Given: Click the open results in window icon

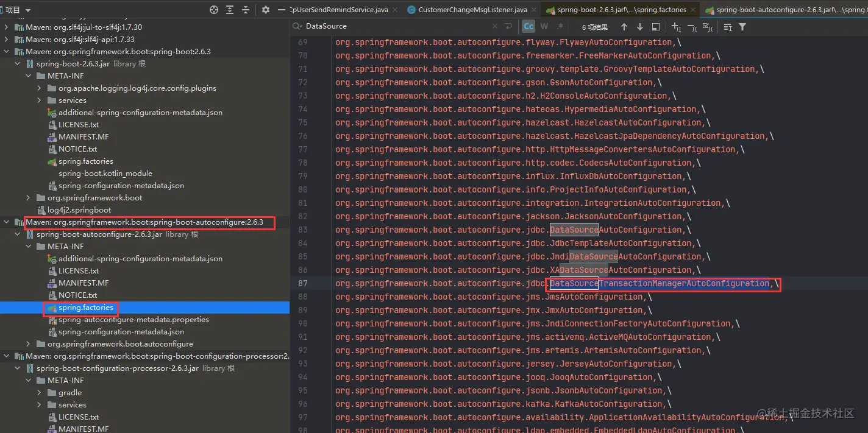Looking at the screenshot, I should 656,27.
